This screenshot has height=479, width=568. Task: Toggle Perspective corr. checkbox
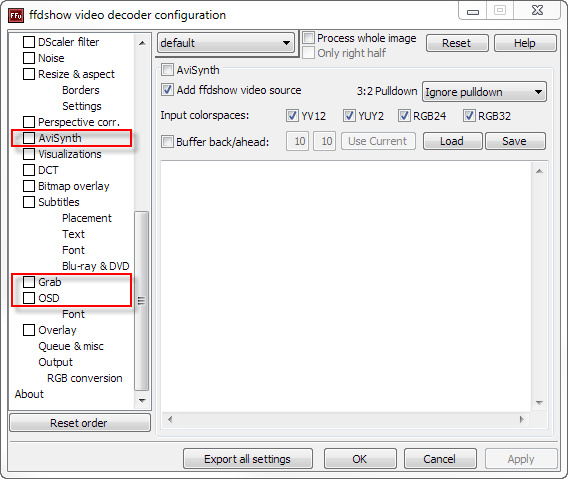[29, 122]
